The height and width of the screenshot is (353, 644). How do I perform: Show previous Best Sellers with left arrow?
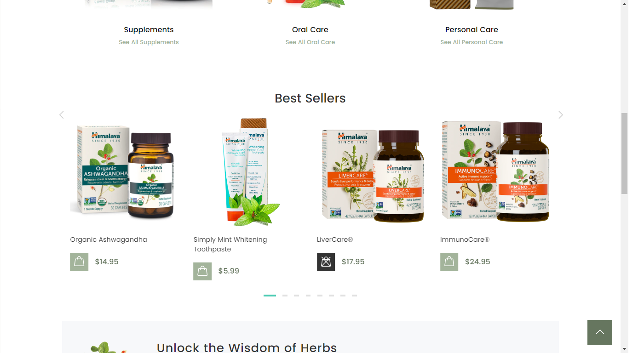pos(62,115)
